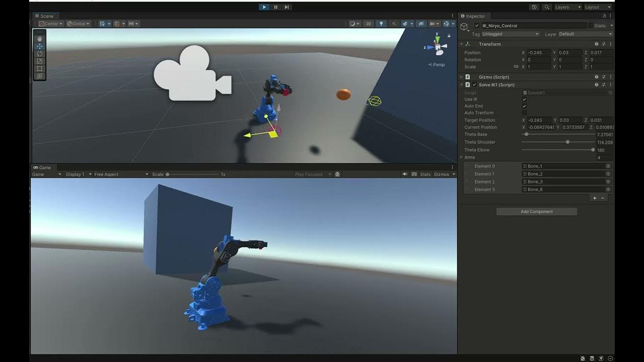Collapse the Transform component
Image resolution: width=644 pixels, height=362 pixels.
[461, 44]
